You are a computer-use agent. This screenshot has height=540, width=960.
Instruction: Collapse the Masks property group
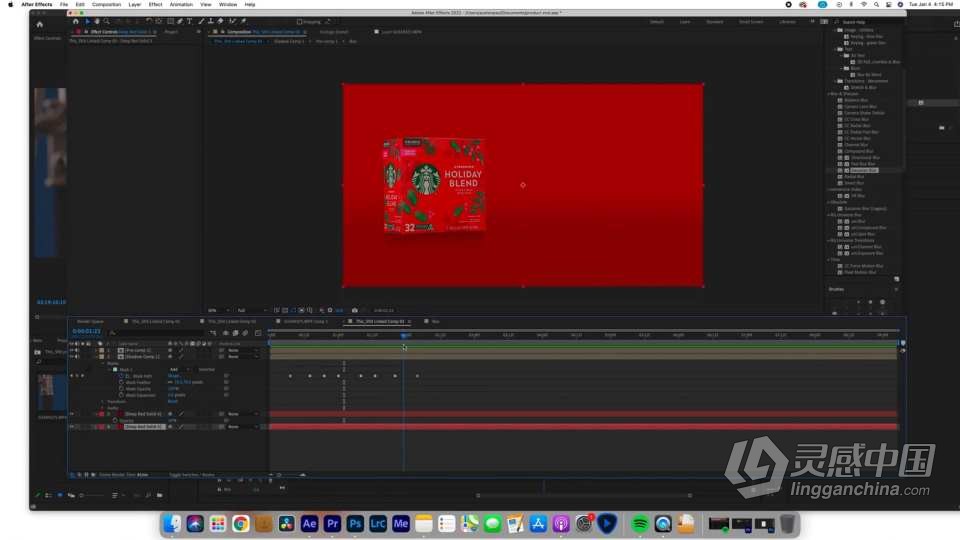coord(103,363)
